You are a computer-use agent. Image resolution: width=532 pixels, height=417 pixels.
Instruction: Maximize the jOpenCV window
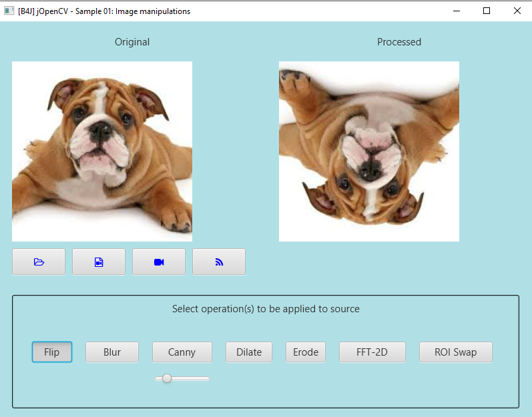pos(487,11)
